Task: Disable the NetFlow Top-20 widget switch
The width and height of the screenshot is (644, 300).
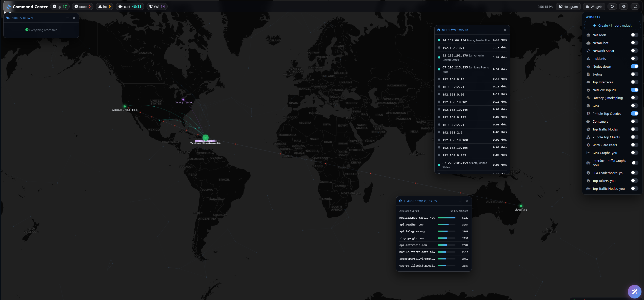Action: pyautogui.click(x=634, y=90)
